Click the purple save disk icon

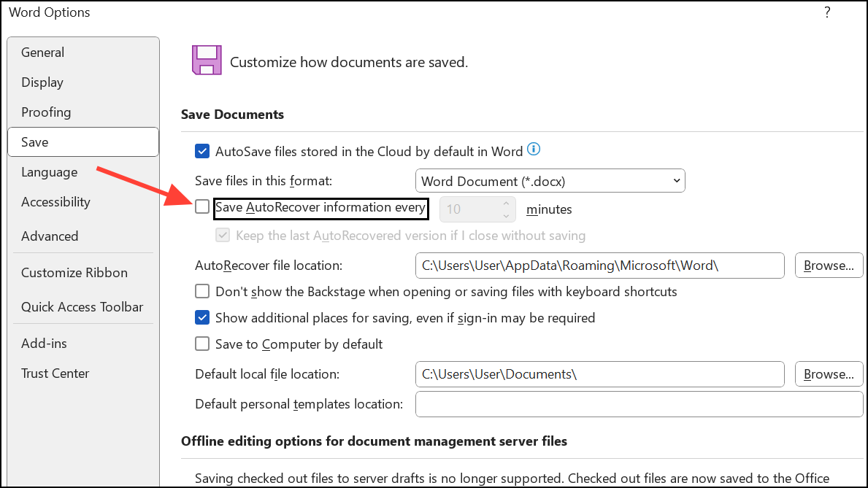point(206,60)
